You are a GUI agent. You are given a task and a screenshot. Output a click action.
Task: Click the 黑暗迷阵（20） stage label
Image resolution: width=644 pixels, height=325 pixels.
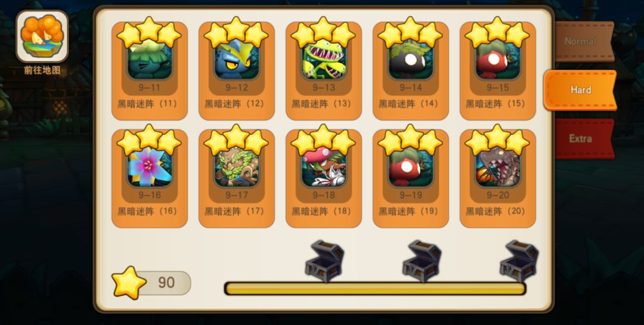tap(496, 211)
